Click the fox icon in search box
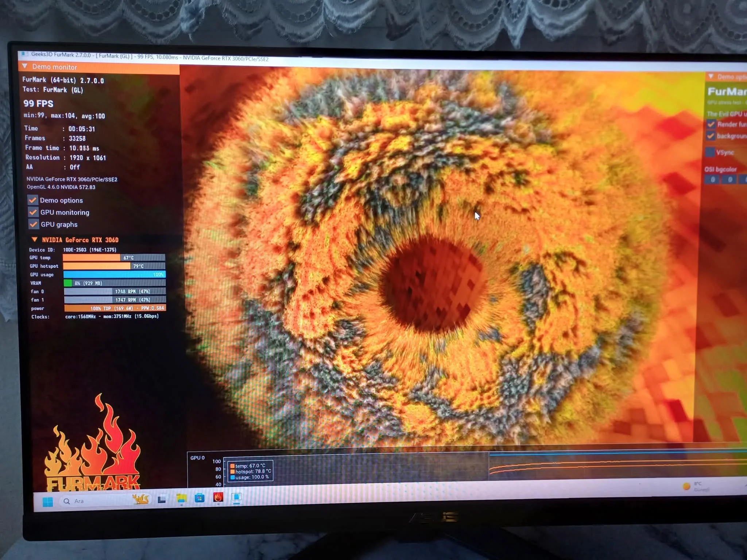This screenshot has width=747, height=560. [140, 499]
